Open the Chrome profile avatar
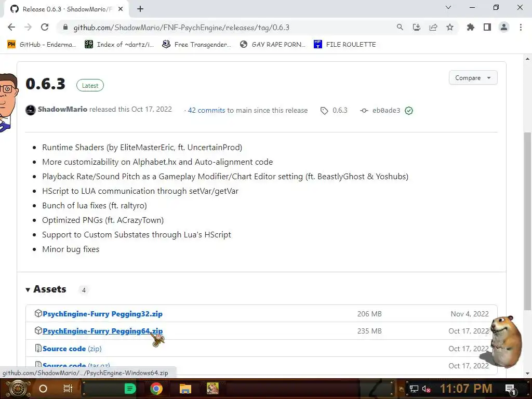Viewport: 532px width, 399px height. 504,28
